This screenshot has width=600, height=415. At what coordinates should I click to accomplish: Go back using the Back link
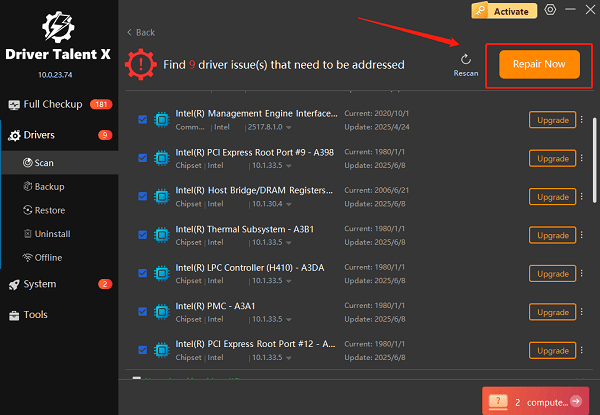(142, 32)
